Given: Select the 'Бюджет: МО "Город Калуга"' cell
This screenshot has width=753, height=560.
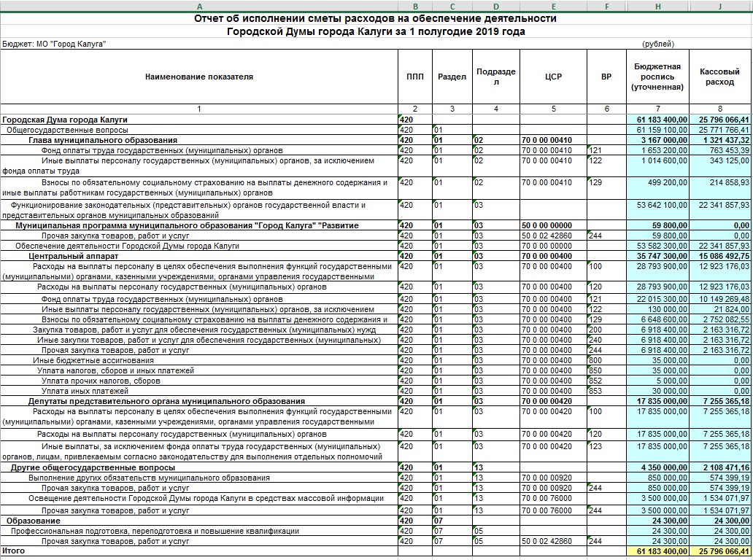Looking at the screenshot, I should (55, 44).
